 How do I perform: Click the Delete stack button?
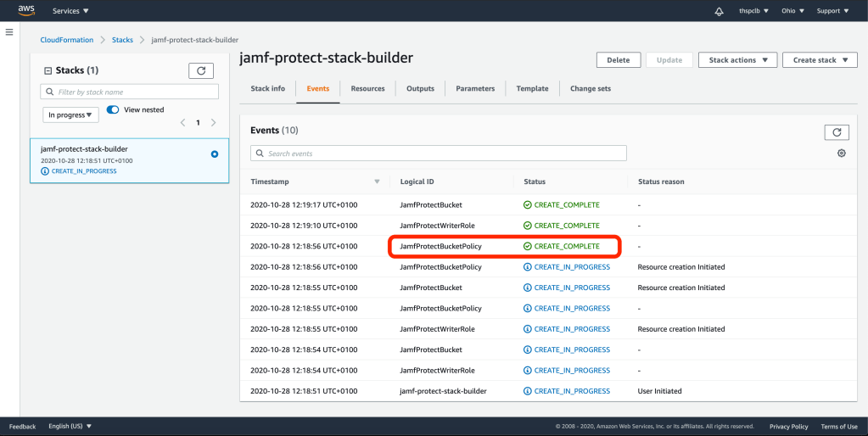point(619,60)
